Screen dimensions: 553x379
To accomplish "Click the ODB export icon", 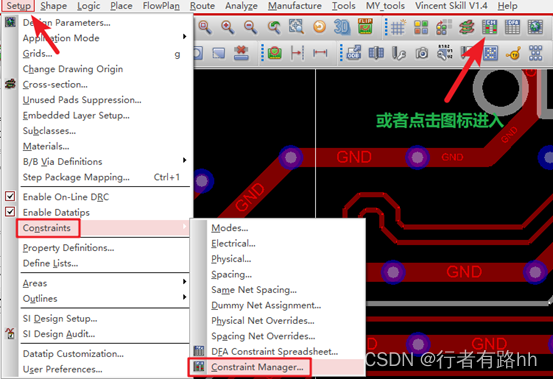I will click(354, 53).
